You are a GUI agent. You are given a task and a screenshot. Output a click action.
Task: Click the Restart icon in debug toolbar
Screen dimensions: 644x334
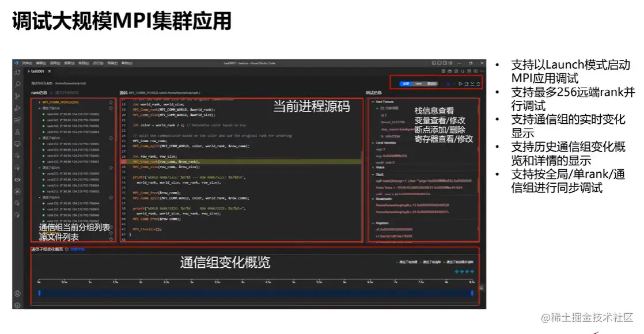(466, 84)
